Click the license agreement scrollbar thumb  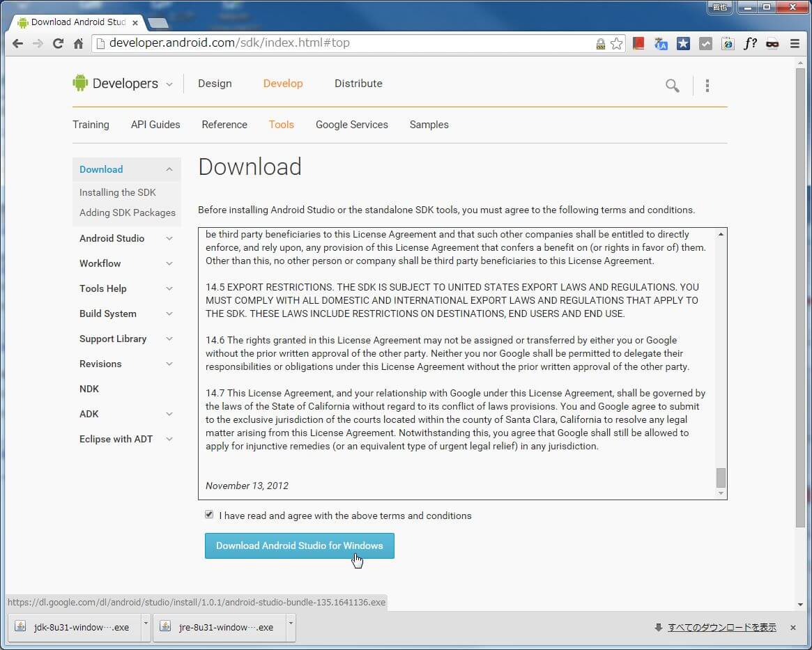coord(721,477)
